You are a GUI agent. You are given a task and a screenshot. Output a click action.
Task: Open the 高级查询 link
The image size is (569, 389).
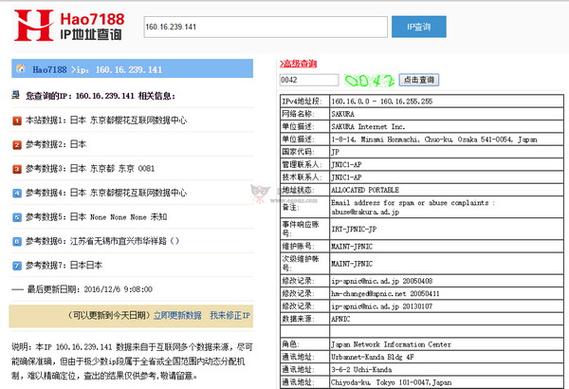coord(298,64)
